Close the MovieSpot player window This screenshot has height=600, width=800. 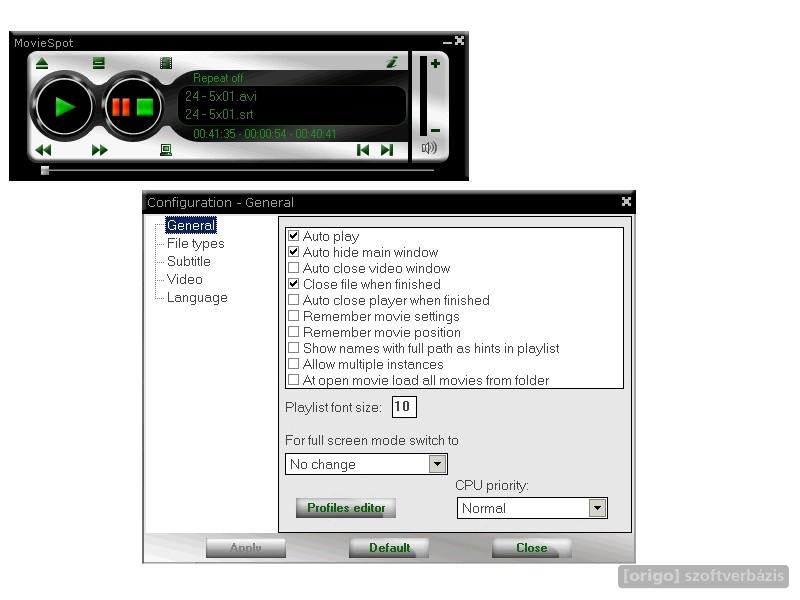pyautogui.click(x=460, y=40)
